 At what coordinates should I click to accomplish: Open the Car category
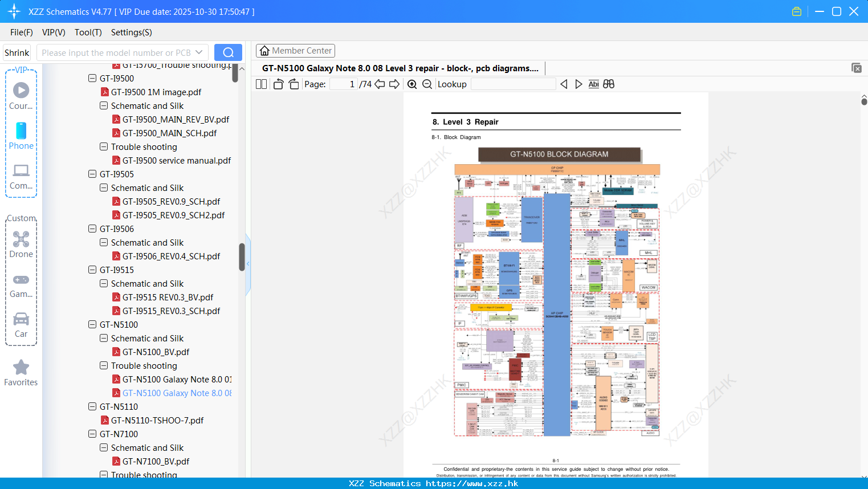pyautogui.click(x=21, y=325)
